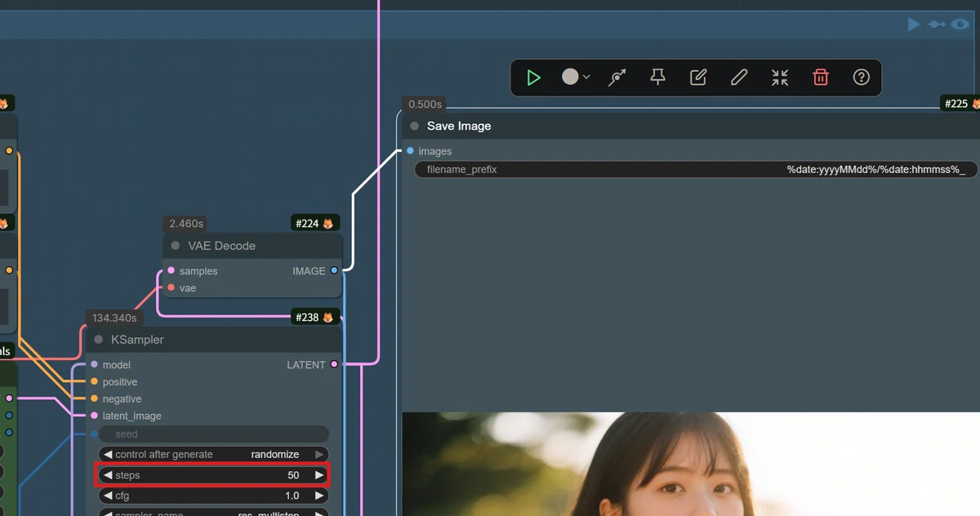Open the sampler_name dropdown in KSampler

[214, 512]
